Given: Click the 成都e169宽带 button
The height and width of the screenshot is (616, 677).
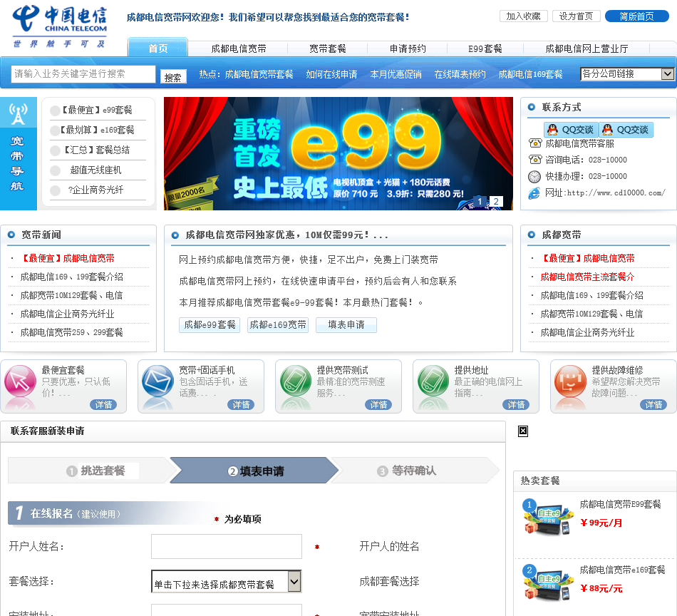Looking at the screenshot, I should [x=278, y=325].
